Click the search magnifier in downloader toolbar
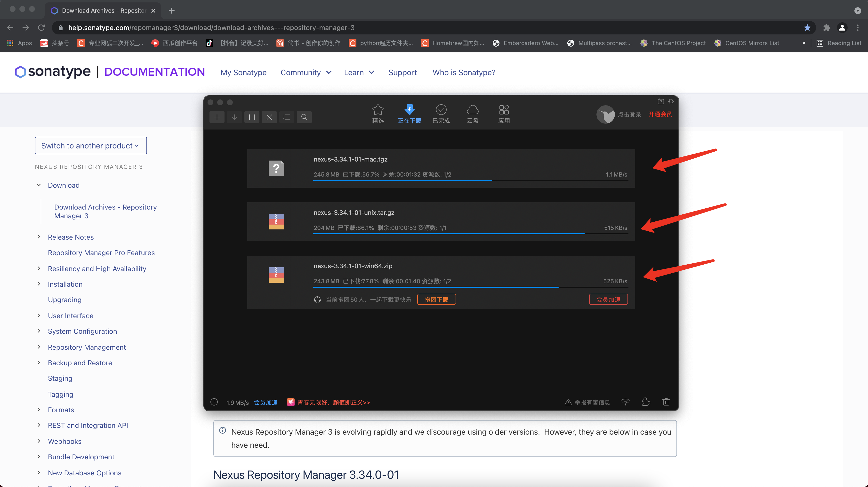Screen dimensions: 868x487 (304, 117)
